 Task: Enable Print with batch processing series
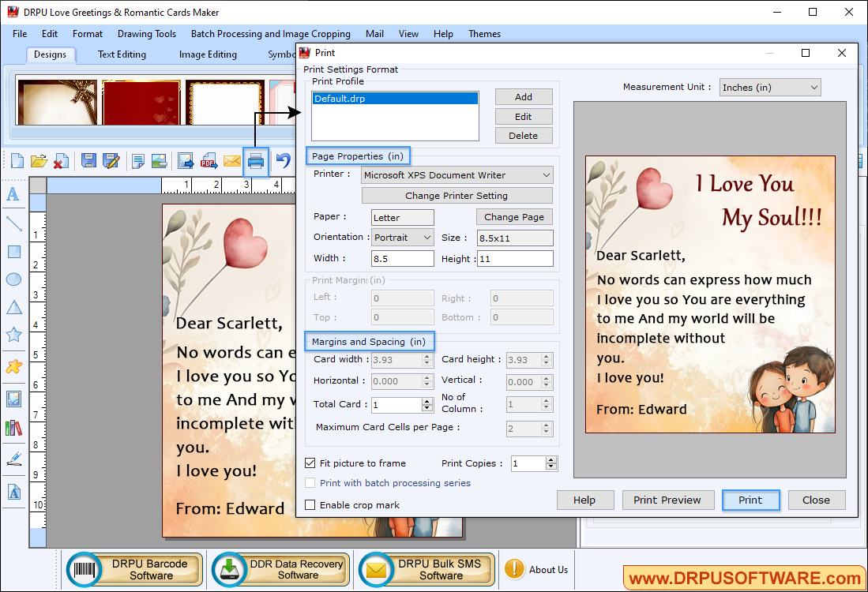(x=310, y=482)
